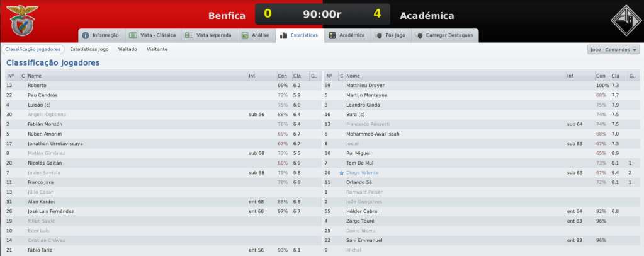Switch to the Académica tab
Screen dimensions: 644x256
coord(347,35)
